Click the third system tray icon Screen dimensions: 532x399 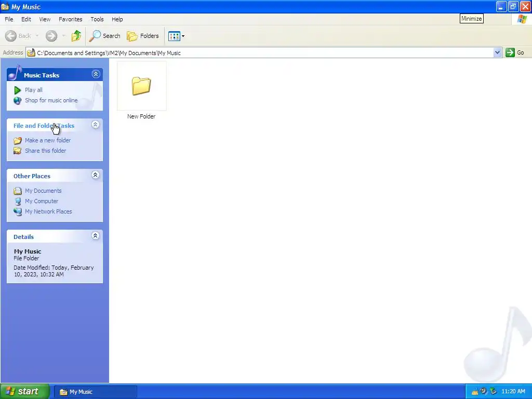pos(494,392)
